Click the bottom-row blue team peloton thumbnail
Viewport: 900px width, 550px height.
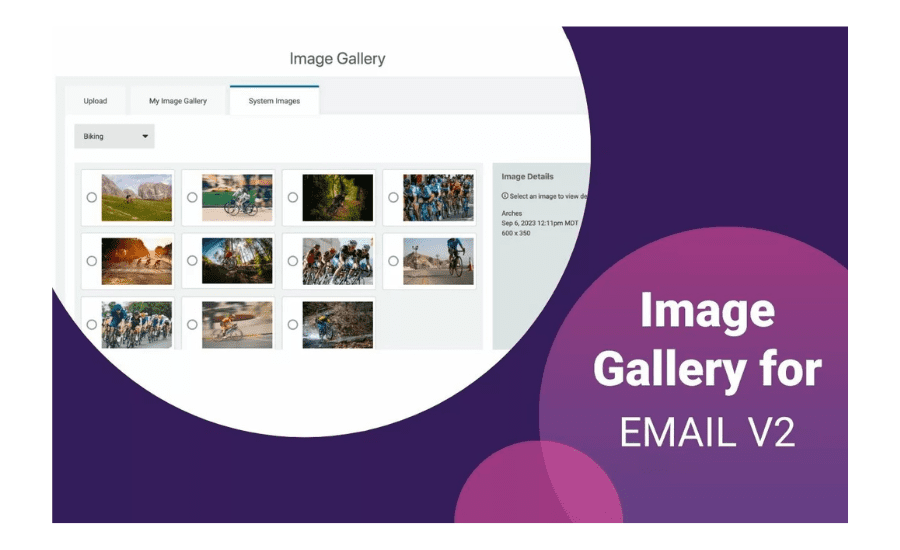point(137,325)
